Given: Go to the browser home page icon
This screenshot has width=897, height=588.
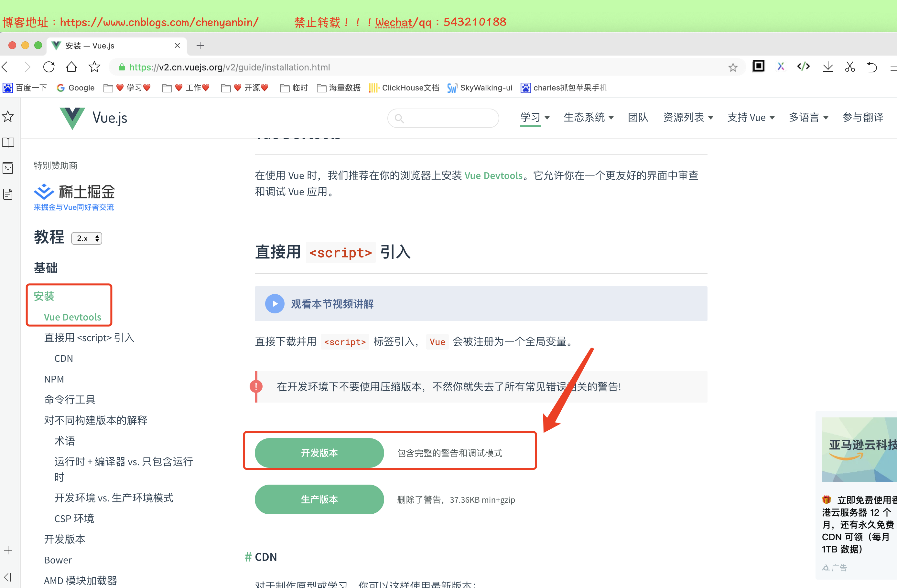Looking at the screenshot, I should coord(71,67).
